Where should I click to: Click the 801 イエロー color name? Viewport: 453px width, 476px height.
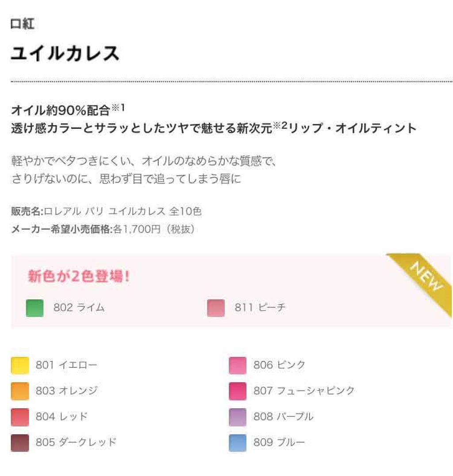coord(66,365)
